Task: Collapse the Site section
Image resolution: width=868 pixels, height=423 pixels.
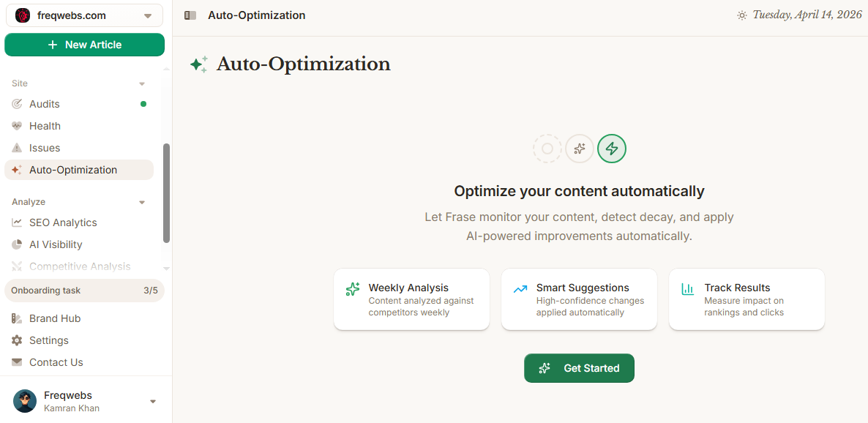Action: pos(142,84)
